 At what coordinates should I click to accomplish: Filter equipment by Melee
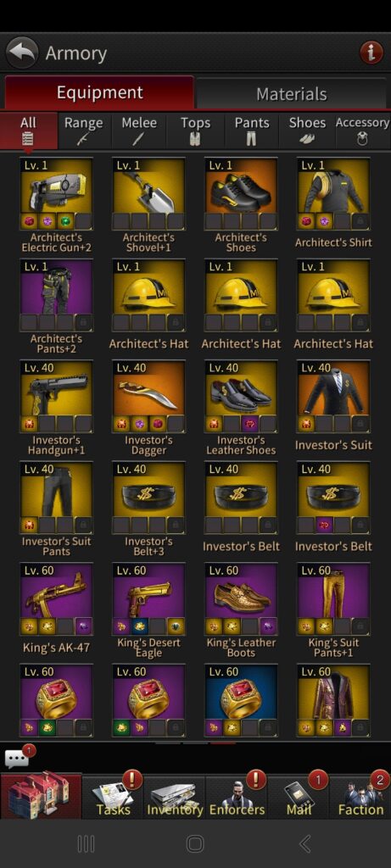tap(139, 131)
